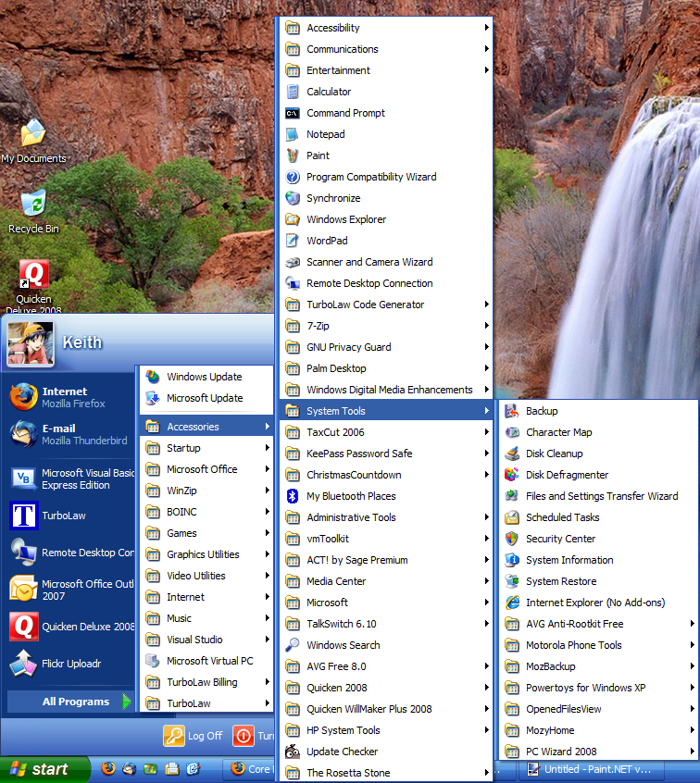Viewport: 700px width, 783px height.
Task: Open Quicken Deluxe 2008 in start list
Action: click(69, 627)
